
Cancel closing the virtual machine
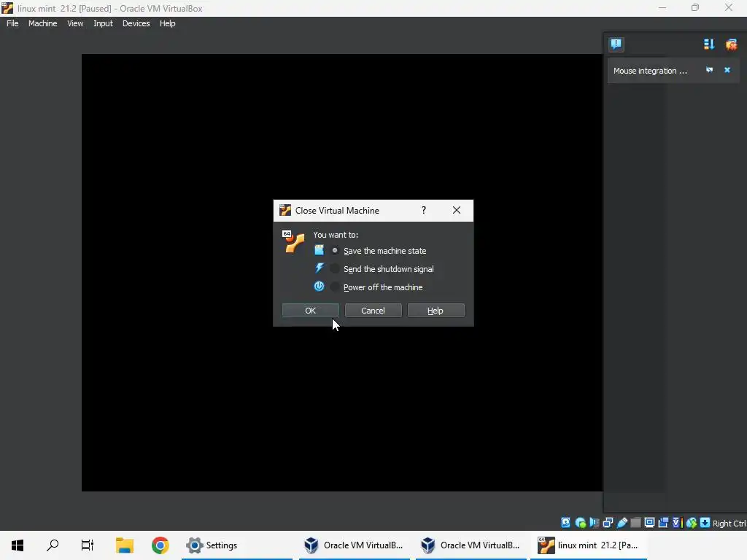tap(373, 311)
